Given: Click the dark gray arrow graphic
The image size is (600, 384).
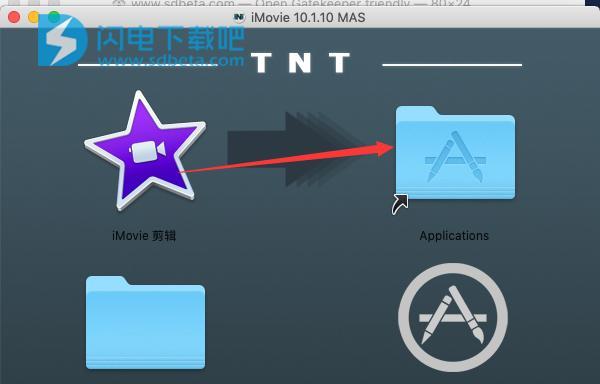Looking at the screenshot, I should (295, 149).
